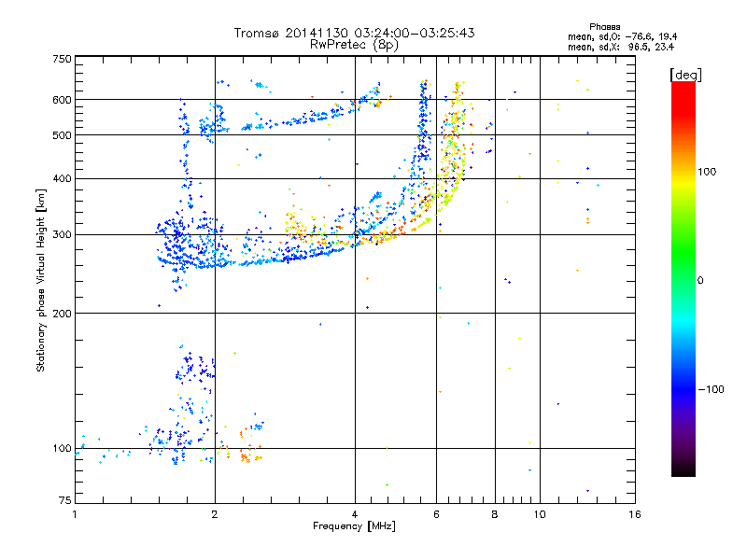
Task: Click the Phases label above the statistics
Action: click(x=604, y=27)
